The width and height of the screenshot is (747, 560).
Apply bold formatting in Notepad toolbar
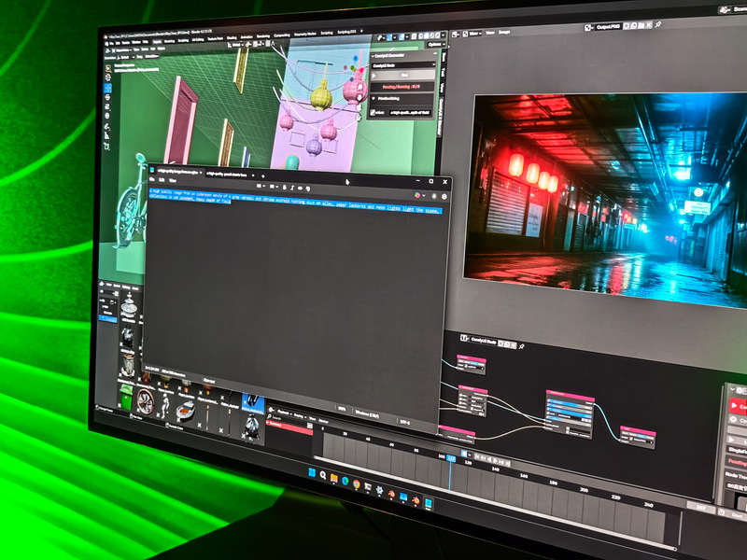[x=285, y=188]
